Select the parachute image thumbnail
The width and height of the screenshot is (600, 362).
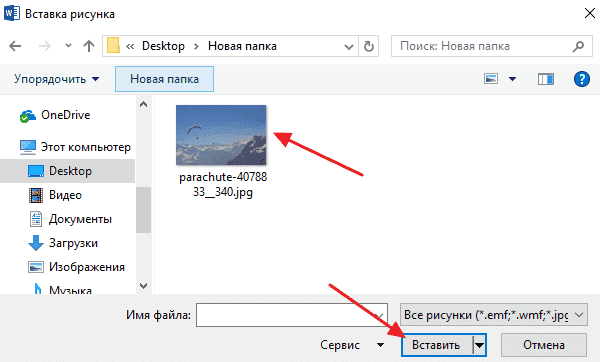click(221, 135)
